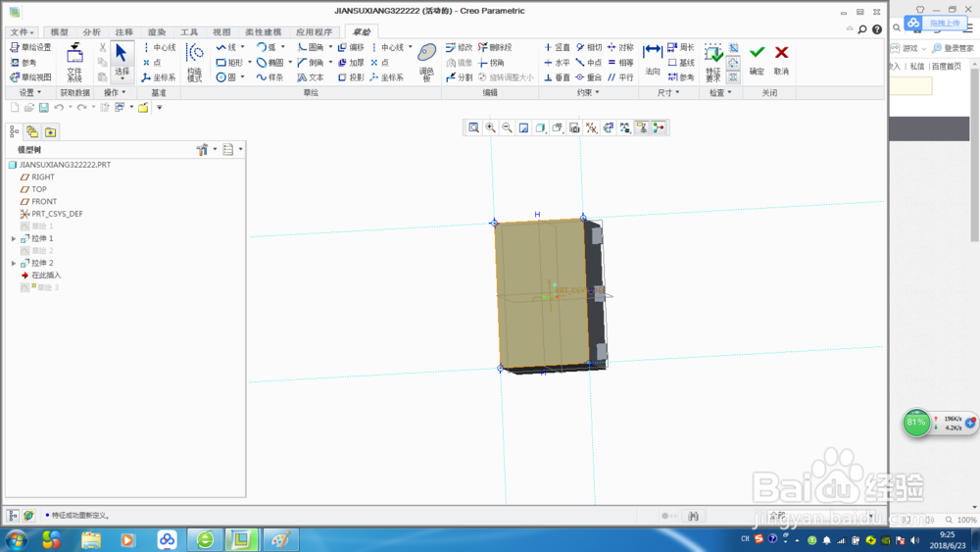This screenshot has width=980, height=552.
Task: Select the 矩形 rectangle sketch tool
Action: tap(229, 63)
